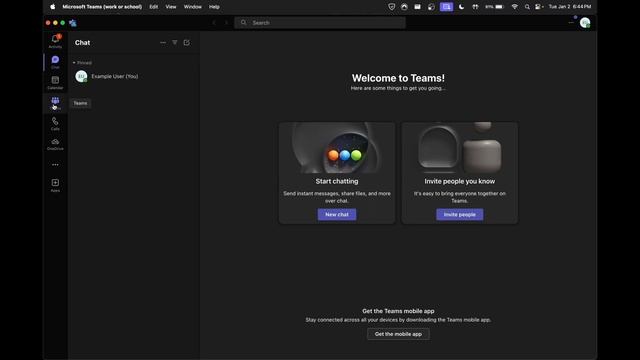This screenshot has width=640, height=360.
Task: Go forward with the navigation arrow
Action: [x=226, y=22]
